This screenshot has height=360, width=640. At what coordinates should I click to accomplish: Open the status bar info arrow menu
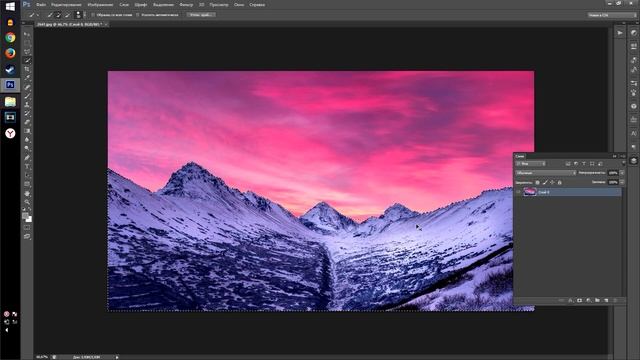point(117,357)
